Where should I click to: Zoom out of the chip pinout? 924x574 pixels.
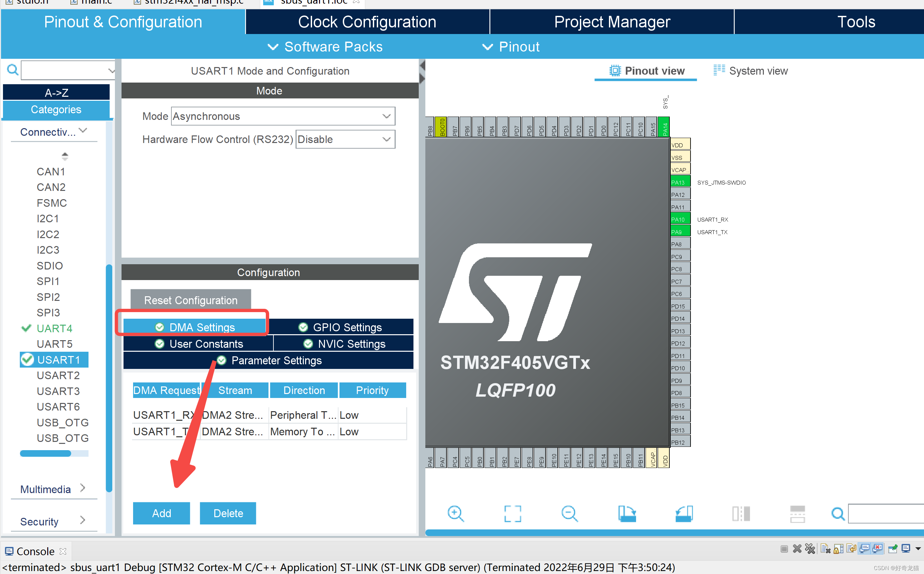569,514
